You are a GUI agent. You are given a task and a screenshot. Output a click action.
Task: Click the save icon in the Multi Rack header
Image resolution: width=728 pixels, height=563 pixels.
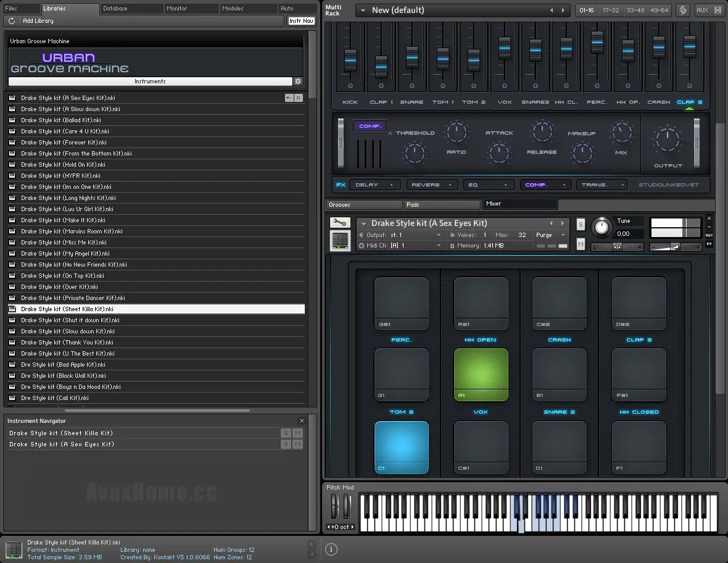(682, 10)
